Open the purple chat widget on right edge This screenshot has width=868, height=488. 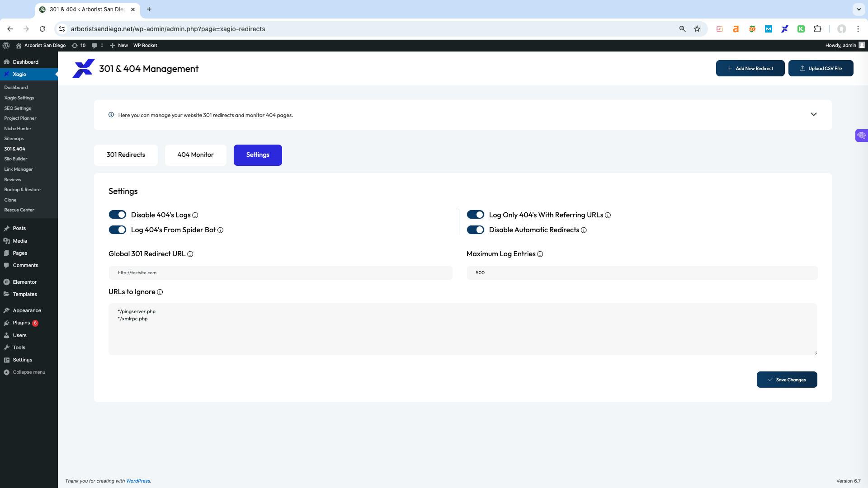pyautogui.click(x=862, y=136)
